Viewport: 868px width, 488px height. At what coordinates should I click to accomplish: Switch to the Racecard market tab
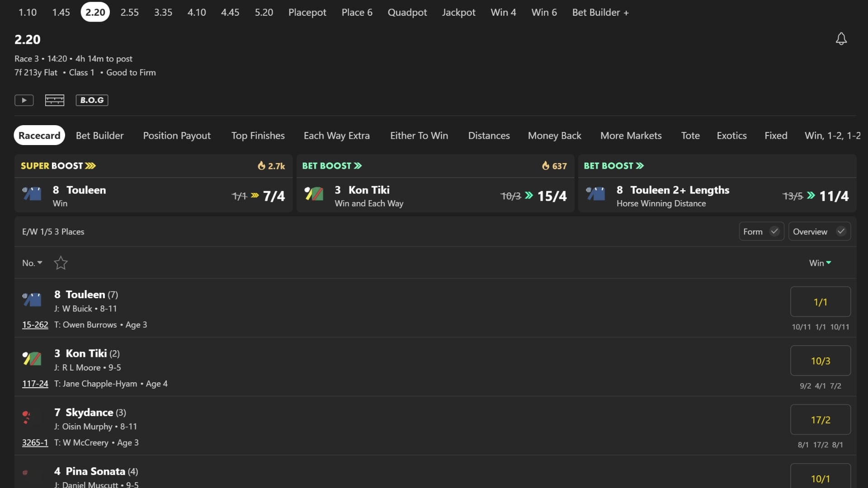(39, 135)
